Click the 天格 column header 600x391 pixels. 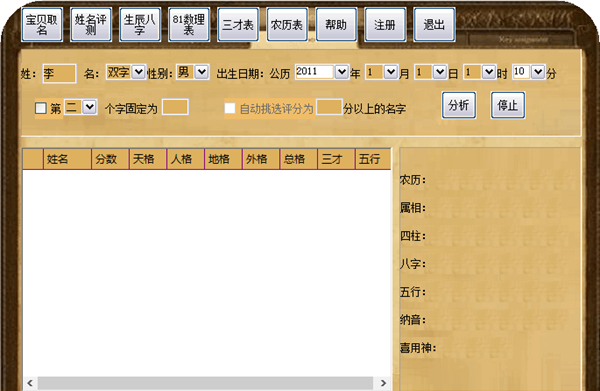coord(148,159)
